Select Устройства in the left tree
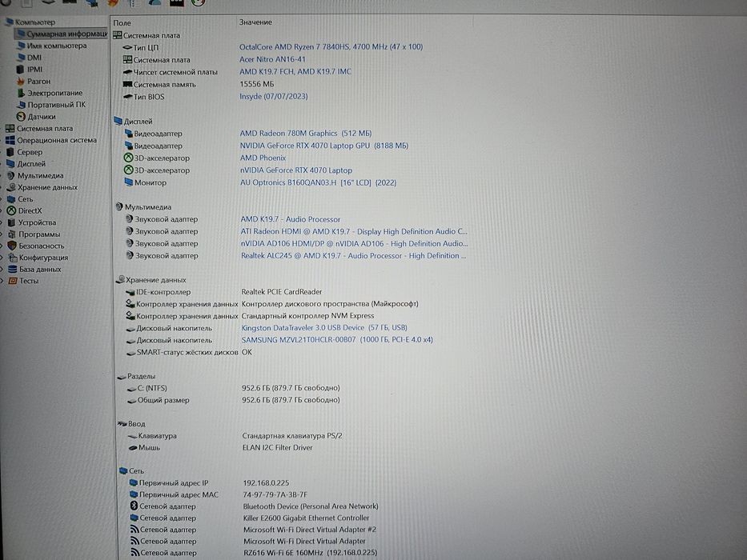This screenshot has height=560, width=747. coord(37,222)
